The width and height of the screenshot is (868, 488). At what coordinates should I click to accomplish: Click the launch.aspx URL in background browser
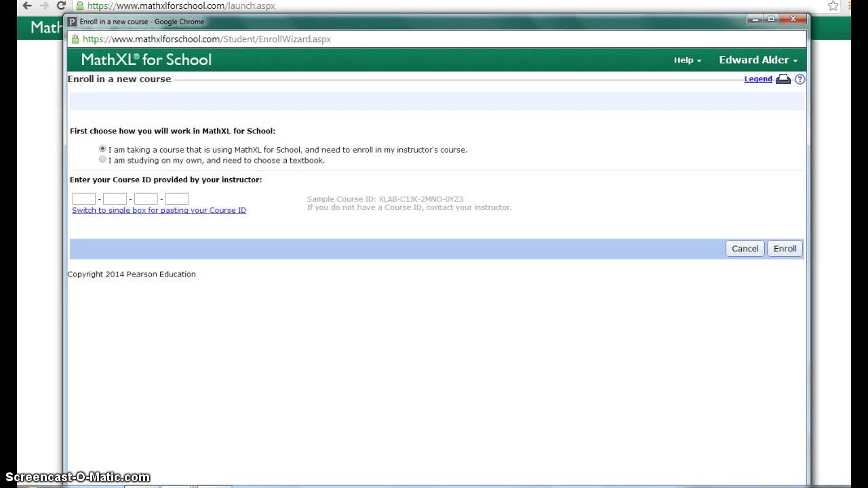pyautogui.click(x=181, y=5)
